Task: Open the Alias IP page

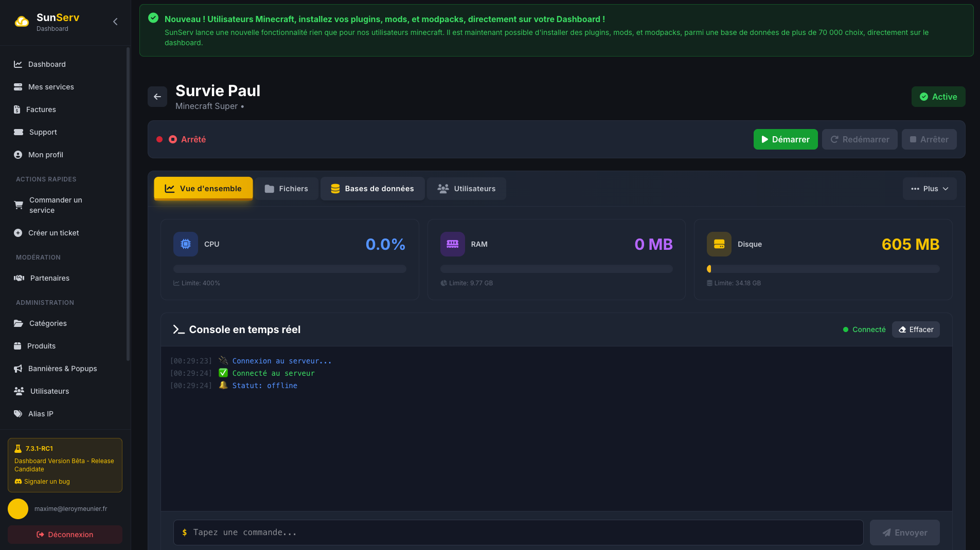Action: tap(41, 414)
